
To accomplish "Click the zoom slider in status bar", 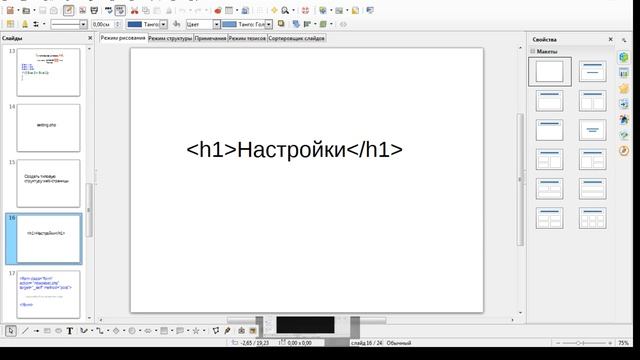I will (584, 343).
